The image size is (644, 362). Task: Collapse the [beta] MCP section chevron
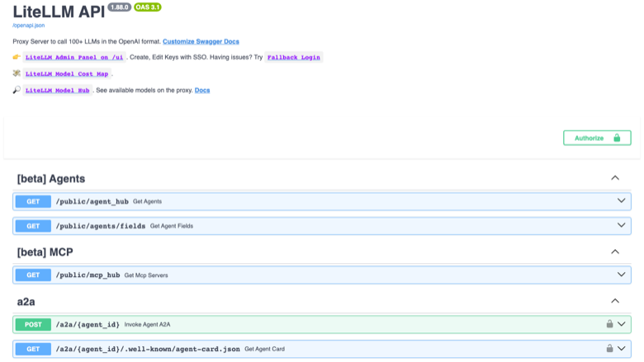click(615, 252)
